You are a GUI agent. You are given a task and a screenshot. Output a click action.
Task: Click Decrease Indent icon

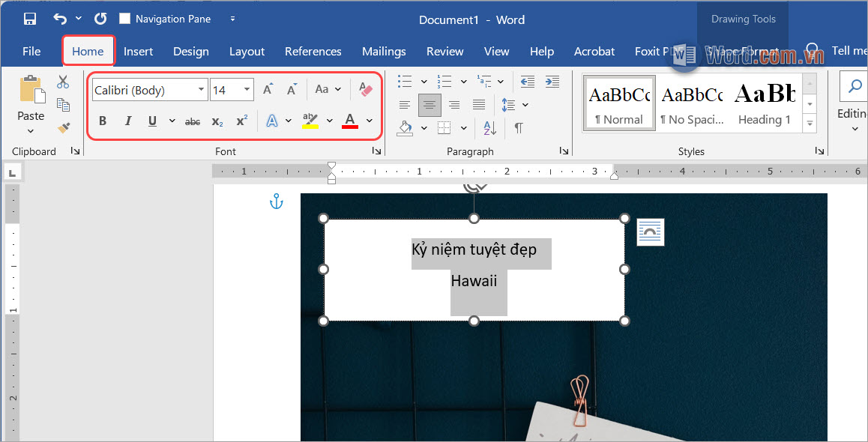pos(527,82)
